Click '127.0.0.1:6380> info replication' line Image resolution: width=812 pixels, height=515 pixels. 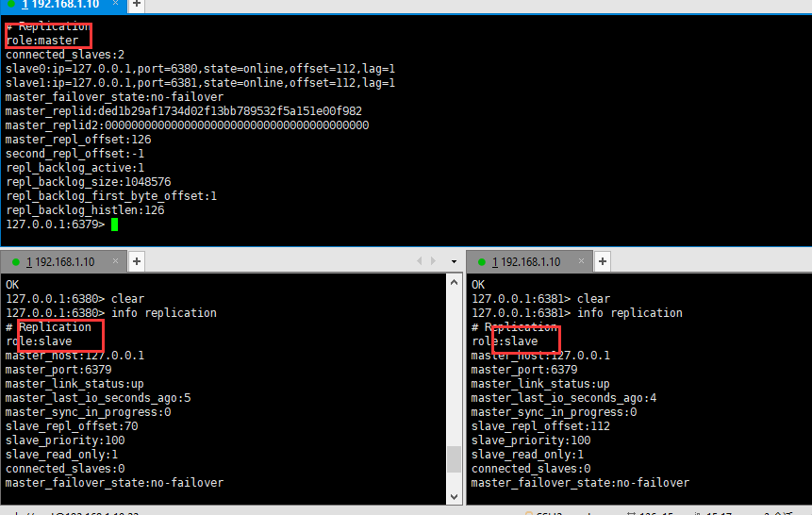coord(111,313)
